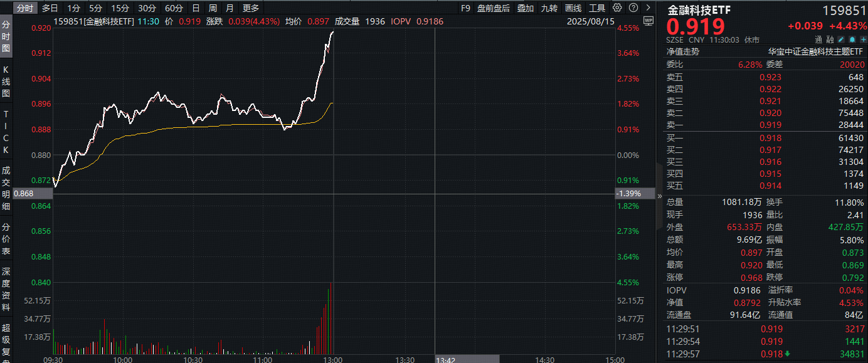Image resolution: width=868 pixels, height=363 pixels.
Task: Select the 买一 bid price 0.918
Action: 771,138
